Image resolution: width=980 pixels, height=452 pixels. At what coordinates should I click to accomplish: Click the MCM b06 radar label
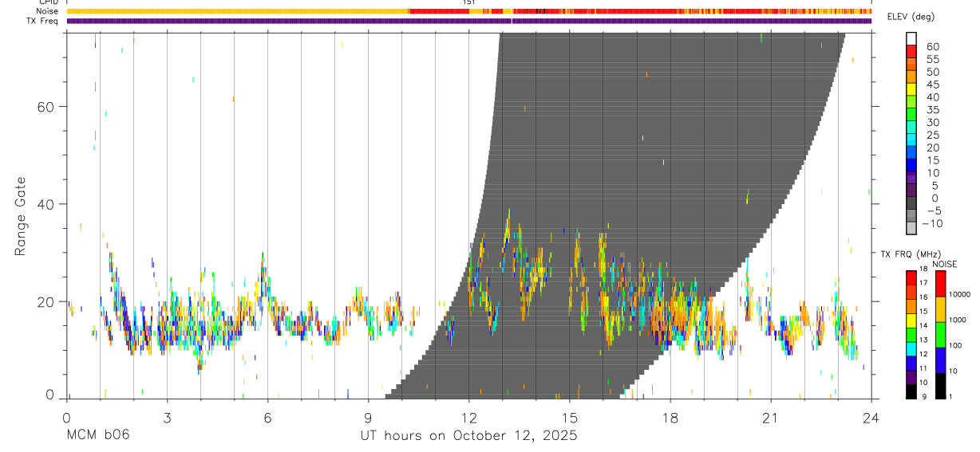[x=98, y=436]
